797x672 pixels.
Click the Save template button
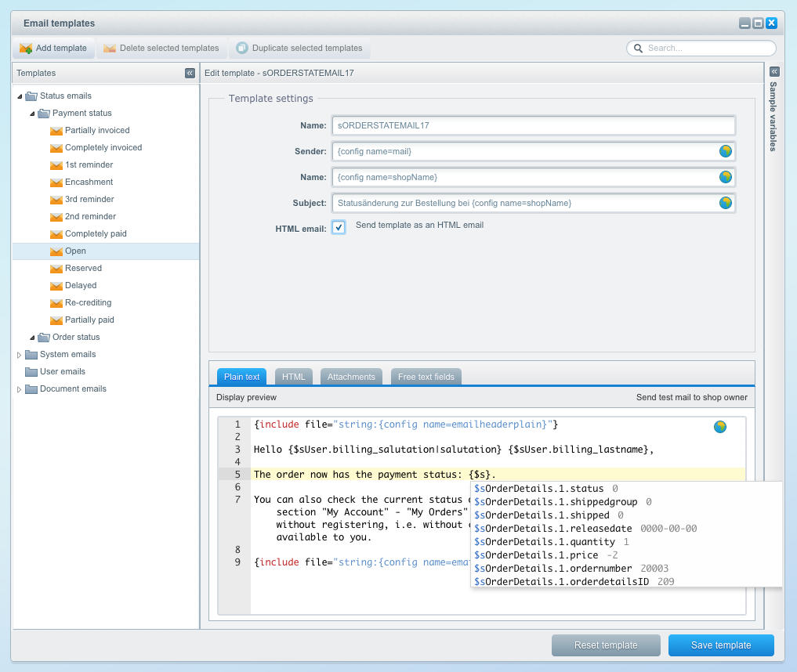pos(720,645)
